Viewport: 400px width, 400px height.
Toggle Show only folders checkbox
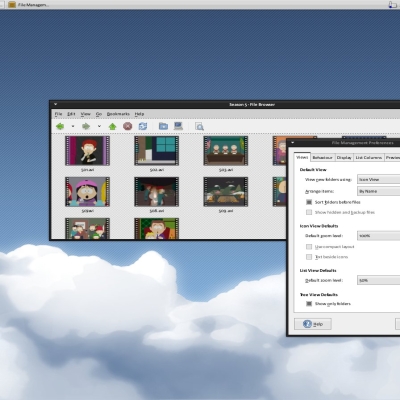309,304
